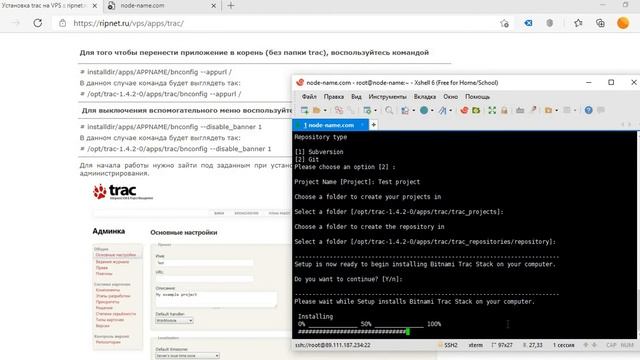Click the blue Help question mark icon in Xshell
This screenshot has width=640, height=360.
(588, 110)
